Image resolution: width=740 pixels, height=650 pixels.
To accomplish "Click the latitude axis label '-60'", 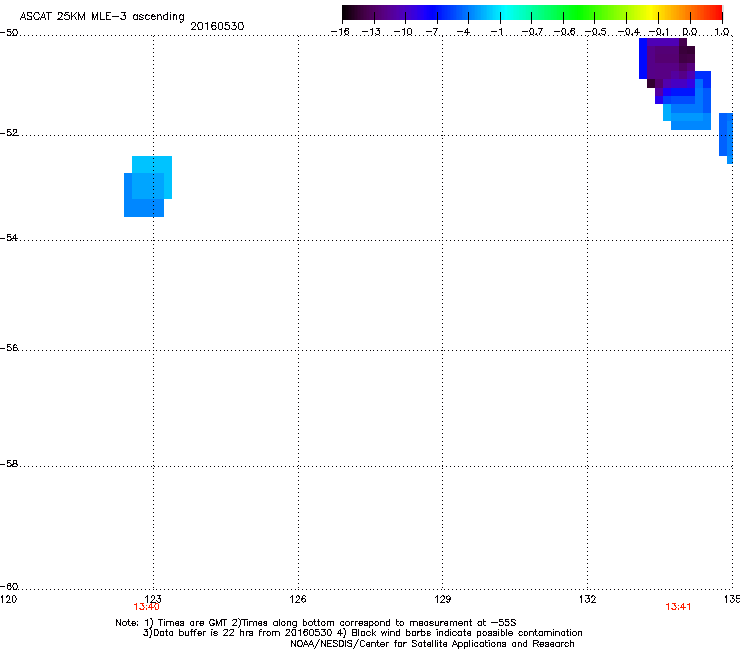I will click(x=9, y=586).
